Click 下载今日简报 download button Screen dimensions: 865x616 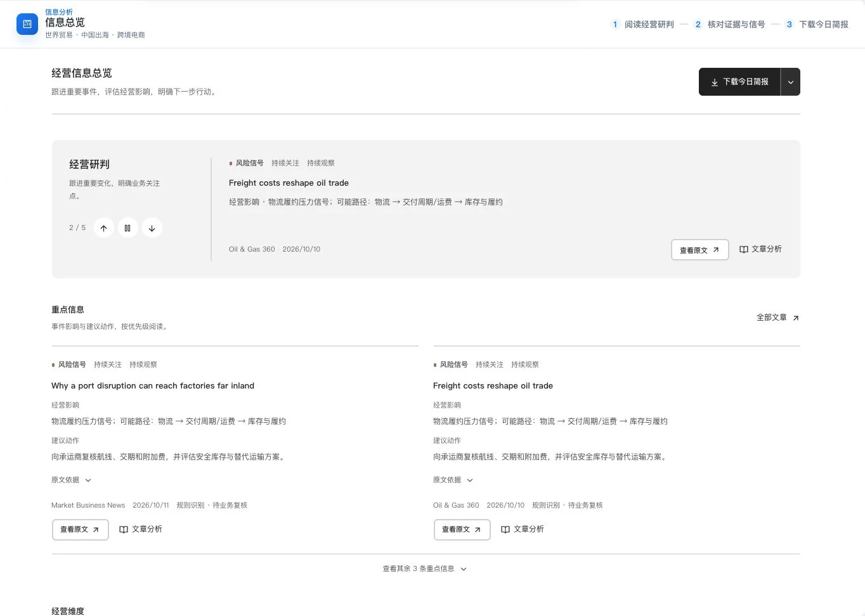click(739, 82)
